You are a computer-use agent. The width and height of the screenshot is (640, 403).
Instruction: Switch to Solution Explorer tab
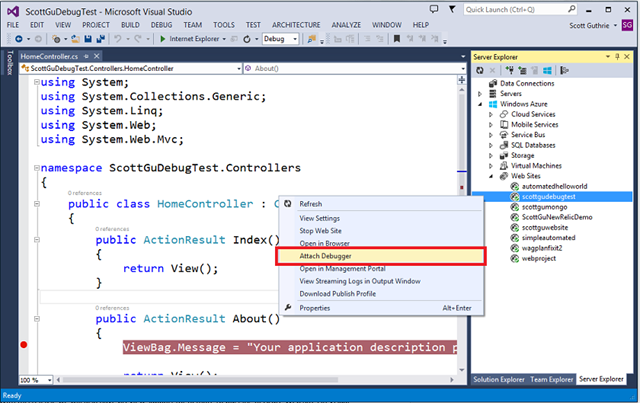(x=499, y=380)
